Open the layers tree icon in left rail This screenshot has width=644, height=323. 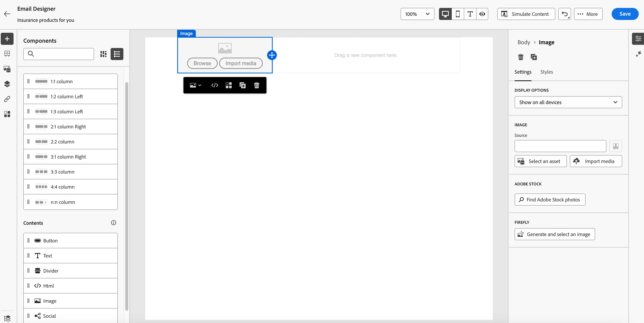pos(7,84)
